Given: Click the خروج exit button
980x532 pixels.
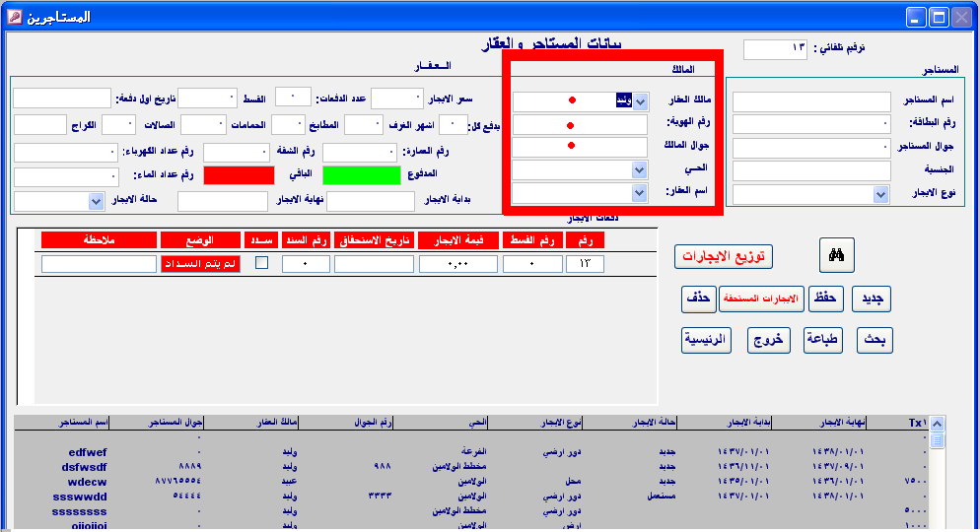Looking at the screenshot, I should click(x=769, y=340).
